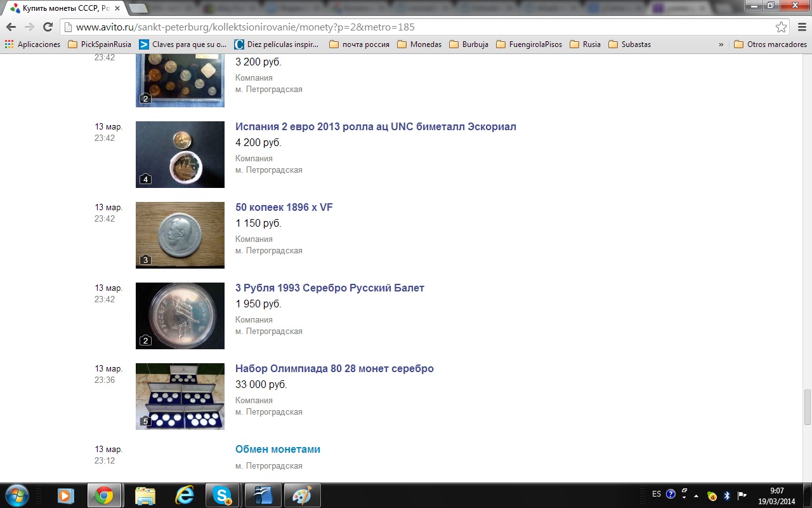This screenshot has width=812, height=508.
Task: Reload the Avito page
Action: click(x=48, y=27)
